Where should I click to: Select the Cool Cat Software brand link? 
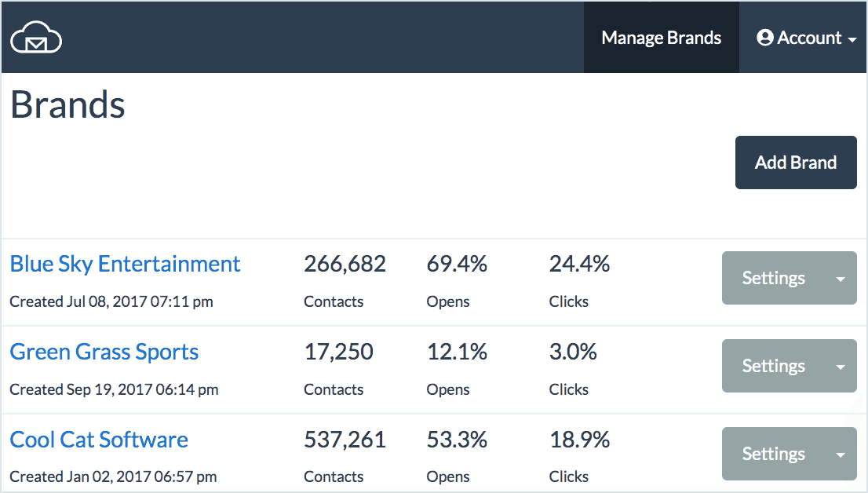[x=99, y=440]
